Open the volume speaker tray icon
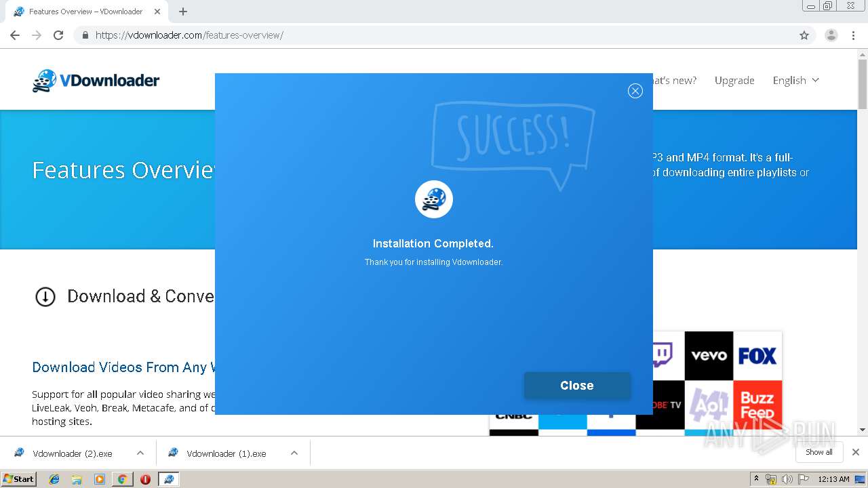This screenshot has width=868, height=488. 787,479
